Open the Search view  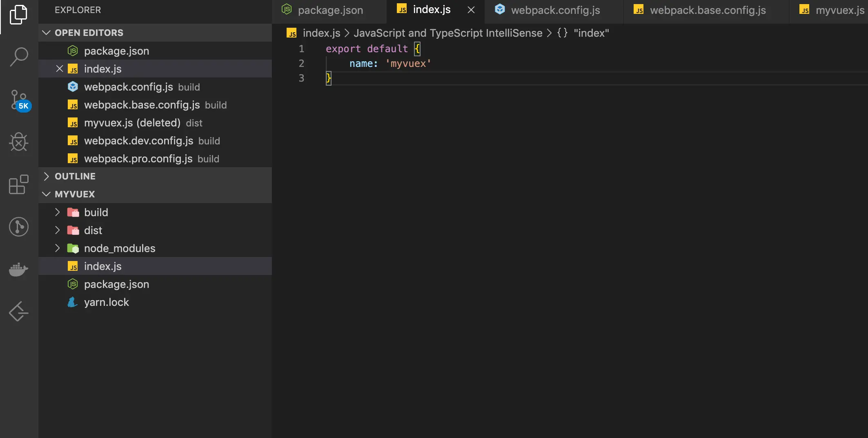coord(19,57)
